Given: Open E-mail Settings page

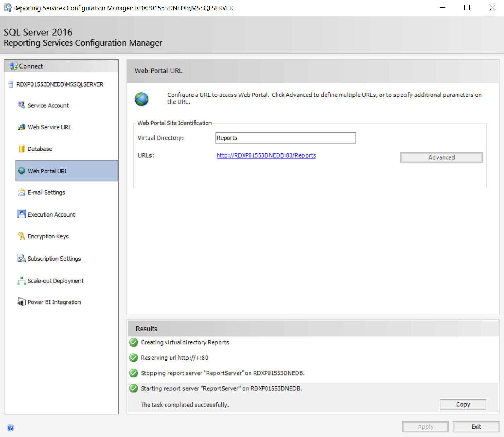Looking at the screenshot, I should (x=46, y=193).
